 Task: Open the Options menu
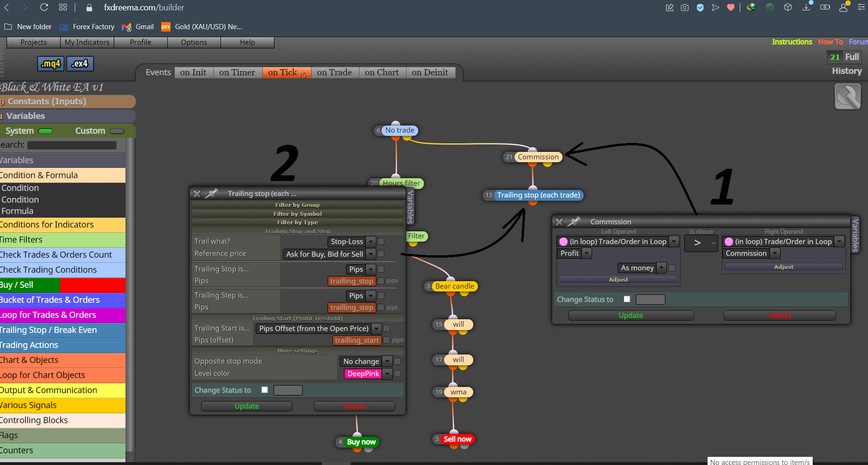click(194, 42)
